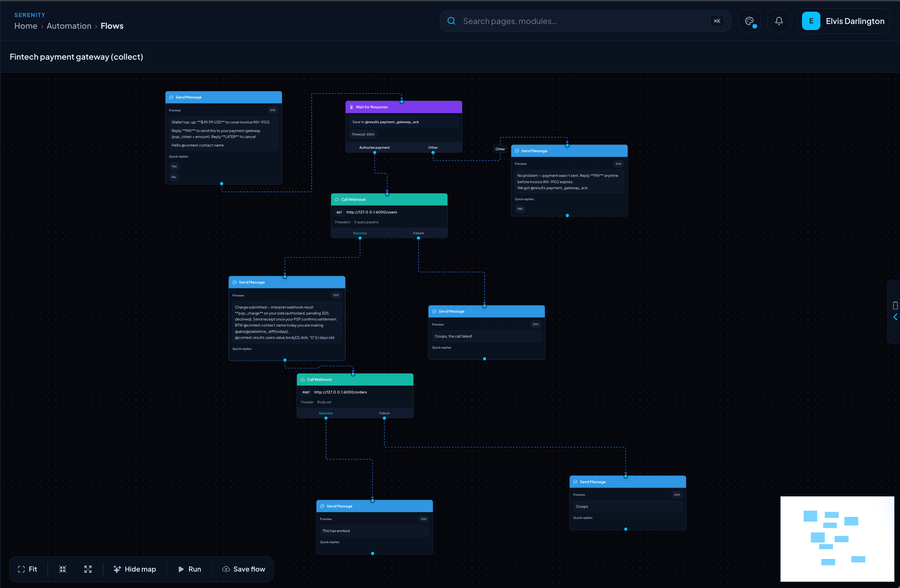Image resolution: width=900 pixels, height=588 pixels.
Task: Select Success output on orders webhook
Action: 325,413
